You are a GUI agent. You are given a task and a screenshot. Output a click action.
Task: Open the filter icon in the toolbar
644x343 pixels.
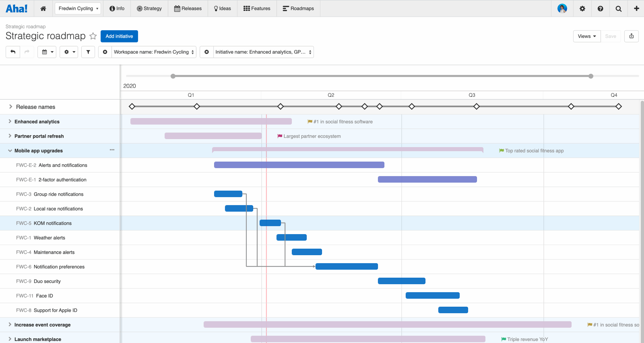(88, 52)
